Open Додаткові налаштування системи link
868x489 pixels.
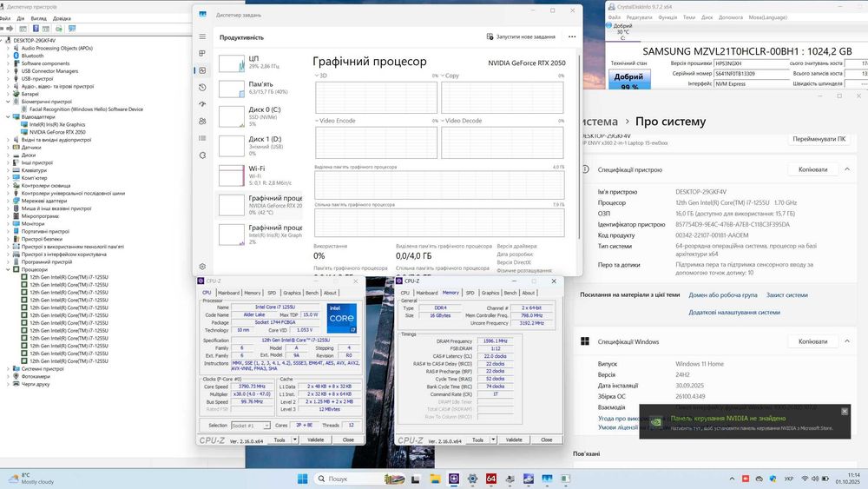[x=734, y=313]
